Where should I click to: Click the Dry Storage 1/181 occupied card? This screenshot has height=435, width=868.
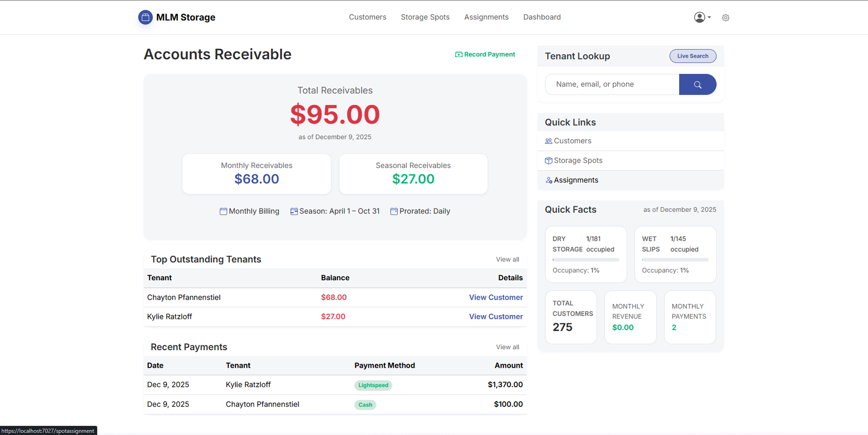[x=586, y=255]
